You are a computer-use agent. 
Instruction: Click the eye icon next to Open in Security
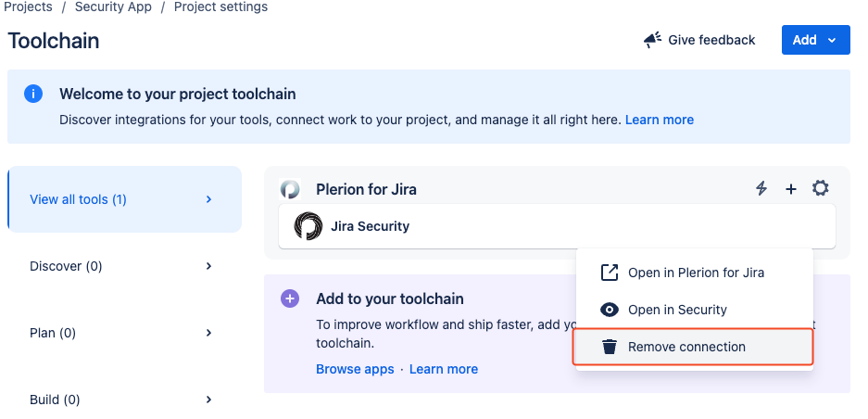tap(610, 310)
